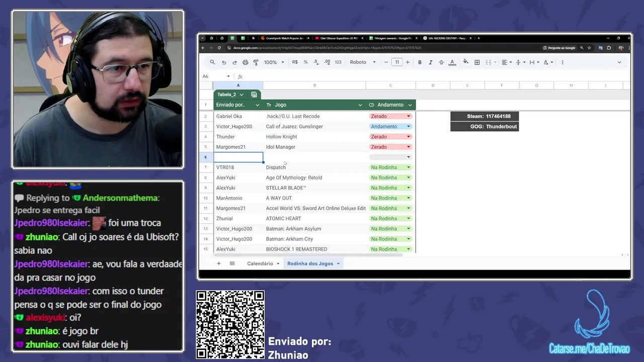The image size is (644, 362).
Task: Change Andamento chip for Call of Juarez
Action: 390,127
